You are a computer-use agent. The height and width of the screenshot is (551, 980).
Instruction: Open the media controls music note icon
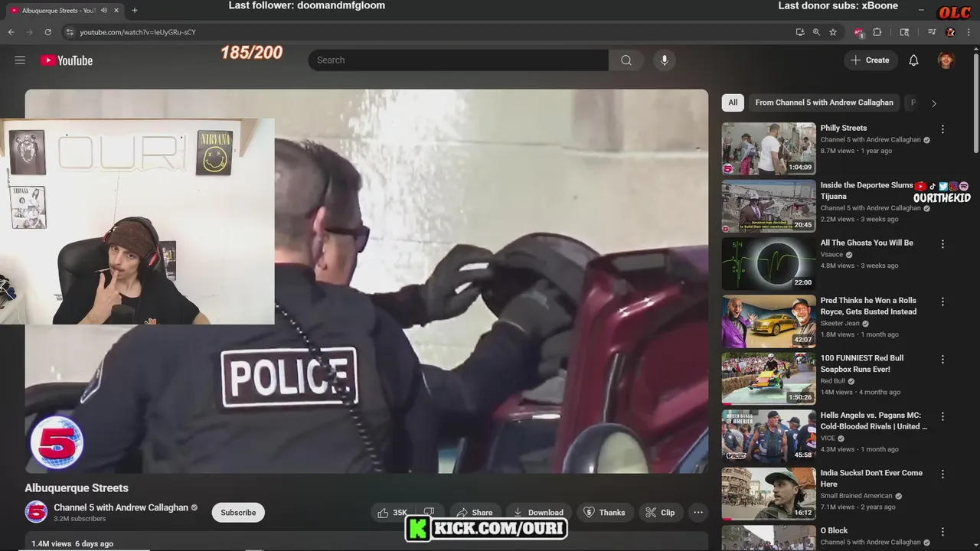pos(932,32)
